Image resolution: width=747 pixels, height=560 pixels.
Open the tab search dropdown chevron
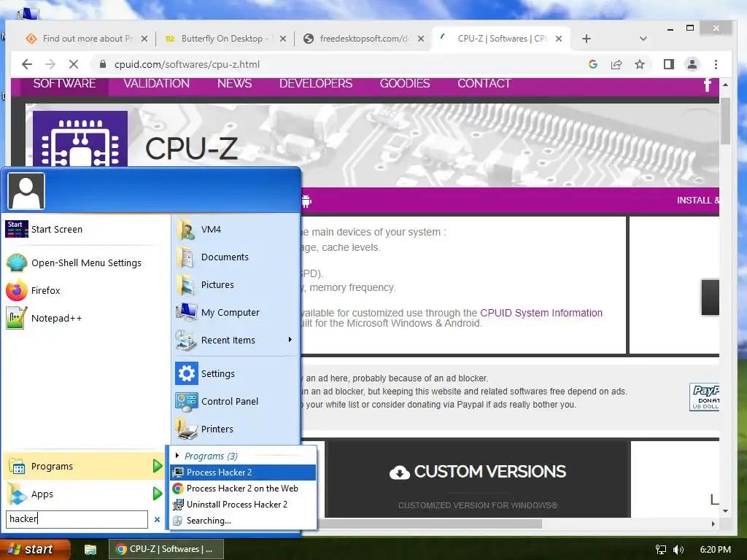click(643, 39)
